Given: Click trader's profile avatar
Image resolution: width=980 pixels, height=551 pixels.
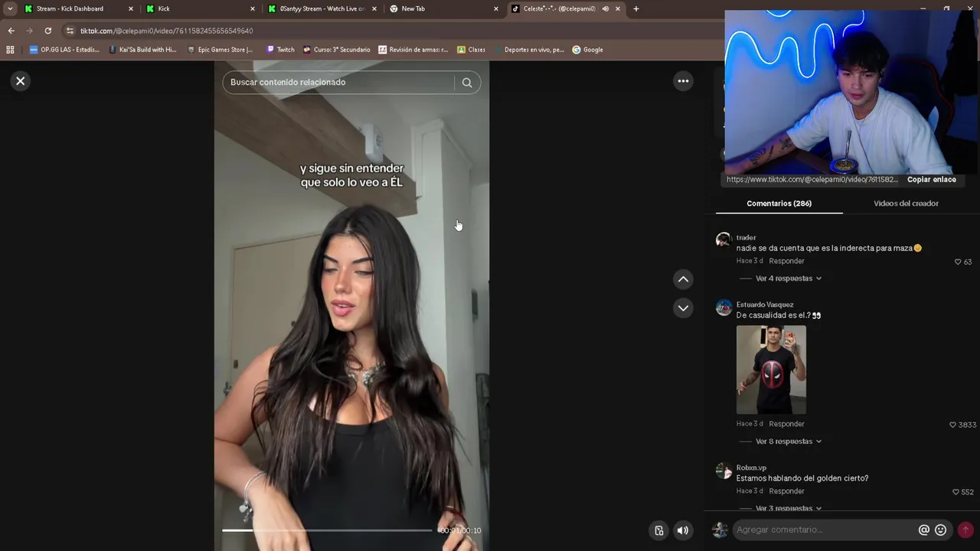Looking at the screenshot, I should (x=724, y=240).
